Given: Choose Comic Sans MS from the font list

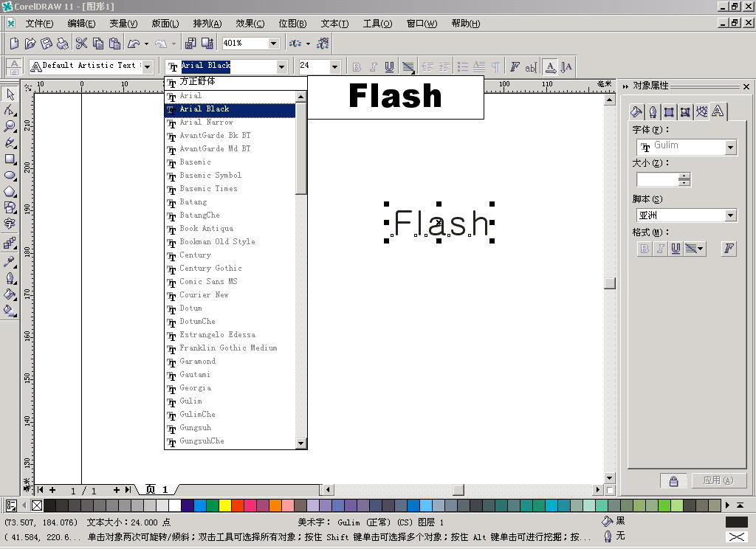Looking at the screenshot, I should coord(230,281).
